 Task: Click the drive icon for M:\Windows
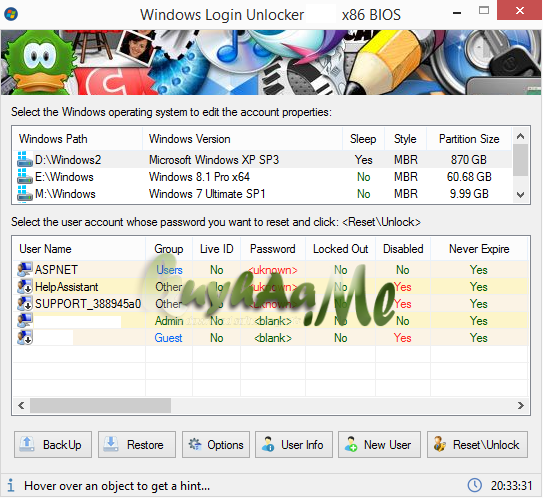click(24, 193)
